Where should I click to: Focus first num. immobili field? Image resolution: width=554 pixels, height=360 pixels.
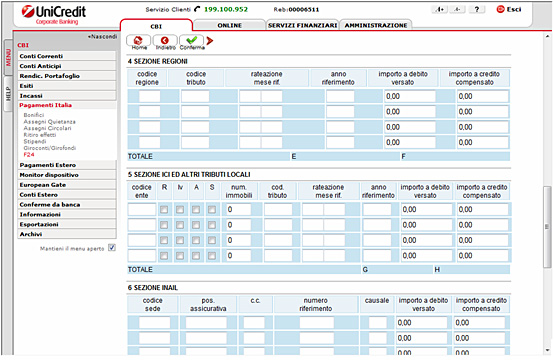pyautogui.click(x=238, y=209)
